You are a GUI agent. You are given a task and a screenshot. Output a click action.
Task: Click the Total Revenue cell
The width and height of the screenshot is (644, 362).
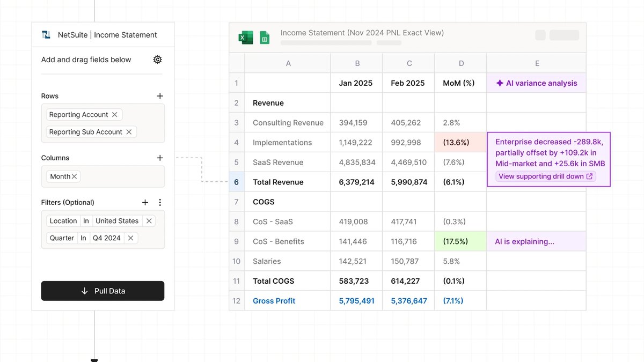288,182
